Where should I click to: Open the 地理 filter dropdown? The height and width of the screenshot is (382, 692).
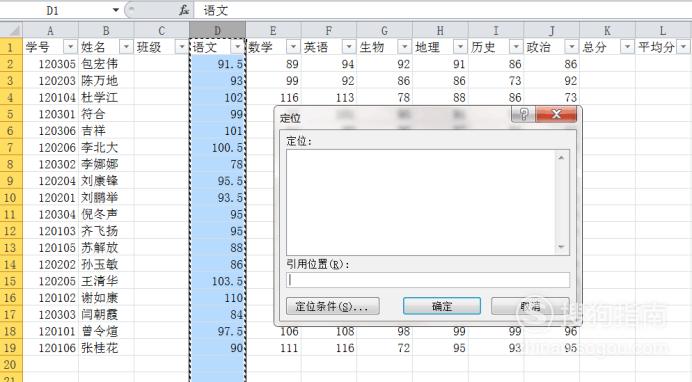point(460,47)
